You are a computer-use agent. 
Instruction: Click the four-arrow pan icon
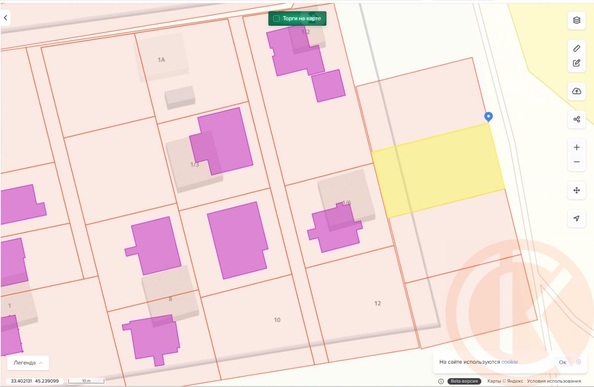(x=576, y=190)
